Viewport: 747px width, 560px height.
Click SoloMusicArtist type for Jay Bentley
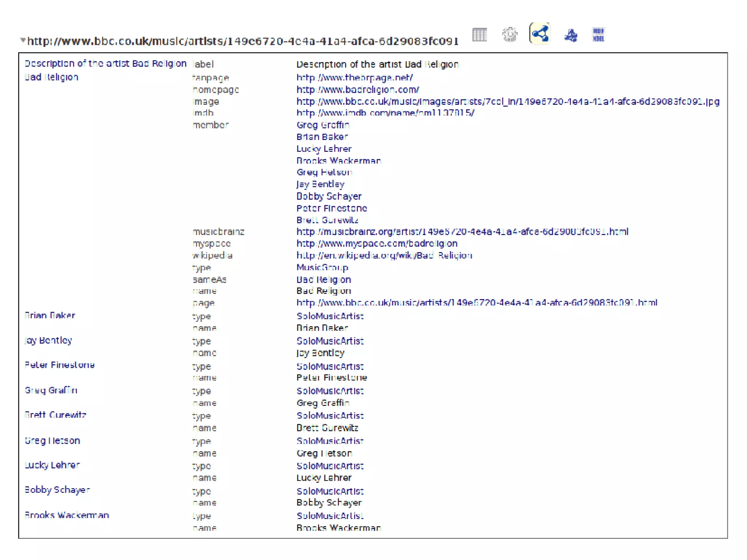(330, 341)
